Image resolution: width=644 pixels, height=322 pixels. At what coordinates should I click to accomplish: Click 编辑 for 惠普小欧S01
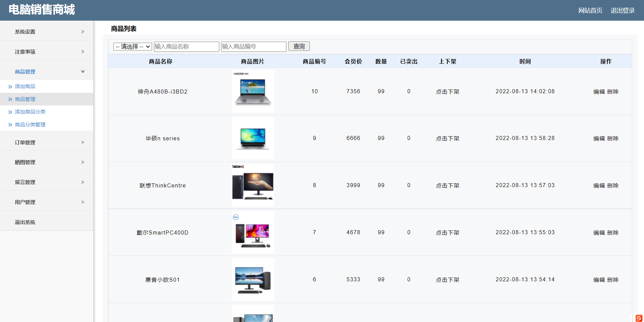599,280
